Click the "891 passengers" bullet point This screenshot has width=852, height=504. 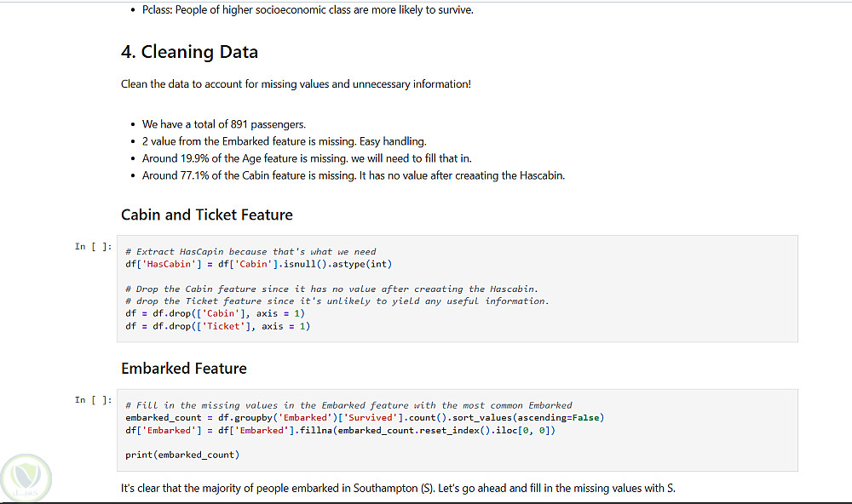[x=223, y=124]
